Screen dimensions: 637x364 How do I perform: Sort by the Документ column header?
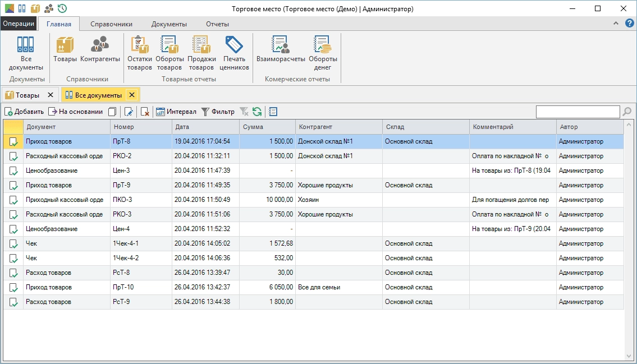(x=67, y=127)
